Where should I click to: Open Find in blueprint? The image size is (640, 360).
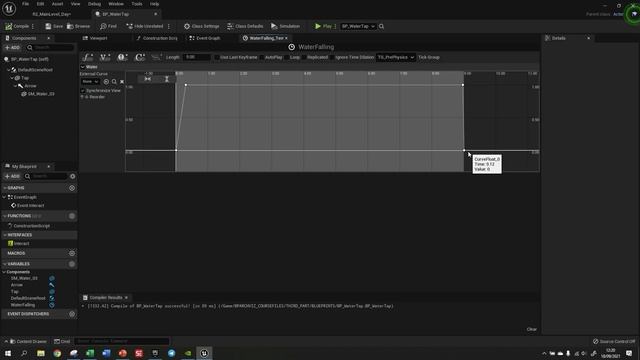[109, 26]
